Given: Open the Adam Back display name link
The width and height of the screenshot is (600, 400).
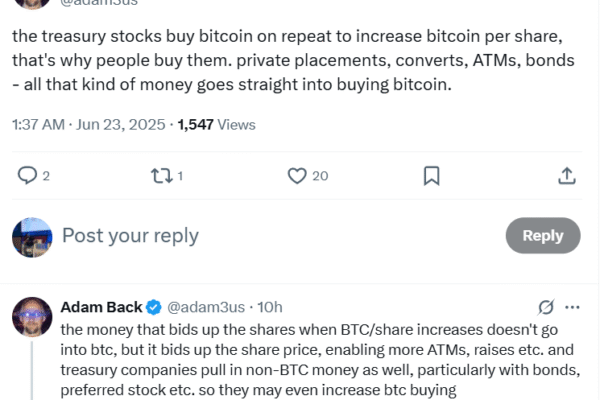Looking at the screenshot, I should [102, 307].
